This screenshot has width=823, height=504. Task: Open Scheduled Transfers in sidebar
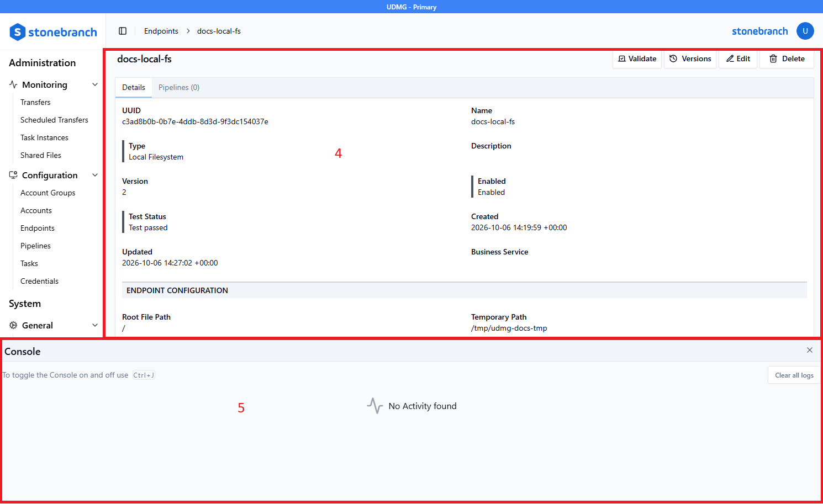tap(54, 120)
